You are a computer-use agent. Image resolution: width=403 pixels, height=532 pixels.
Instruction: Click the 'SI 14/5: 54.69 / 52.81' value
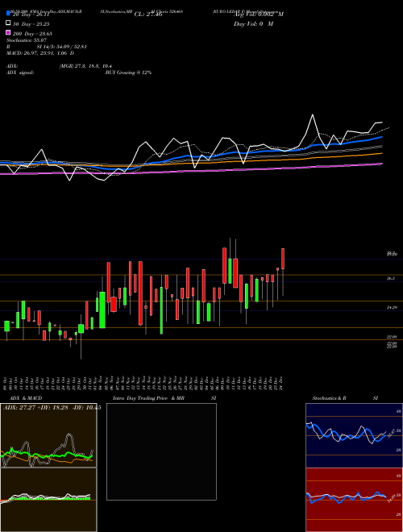pyautogui.click(x=62, y=47)
